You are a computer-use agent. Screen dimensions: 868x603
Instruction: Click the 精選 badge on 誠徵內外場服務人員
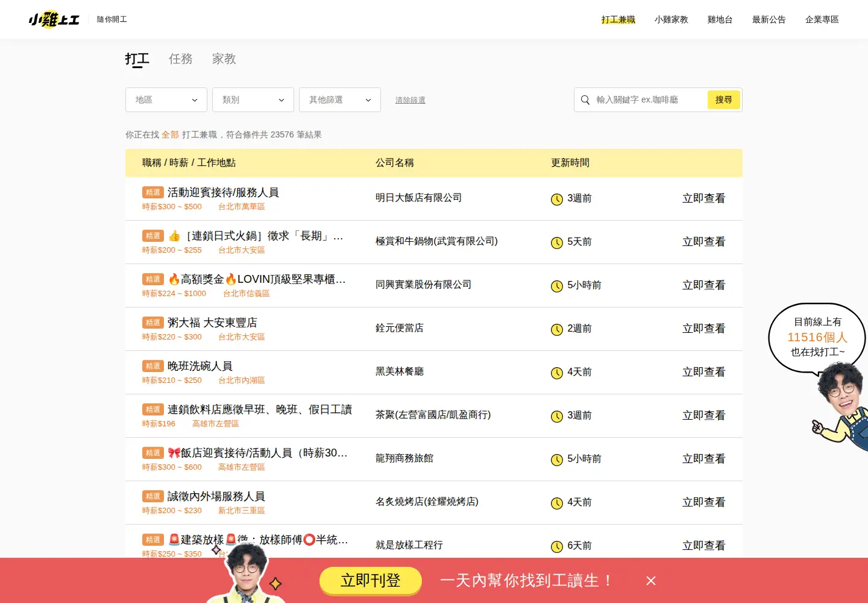[x=153, y=496]
